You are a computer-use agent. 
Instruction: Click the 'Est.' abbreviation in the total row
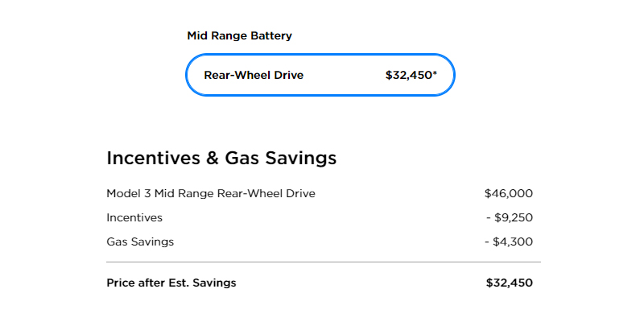tap(183, 283)
